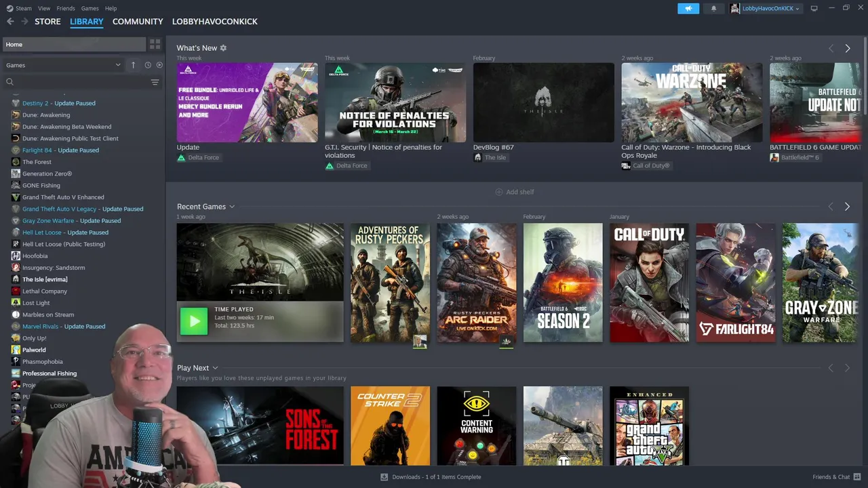Image resolution: width=868 pixels, height=488 pixels.
Task: Select Grand Theft Auto V Enhanced entry
Action: coord(63,197)
